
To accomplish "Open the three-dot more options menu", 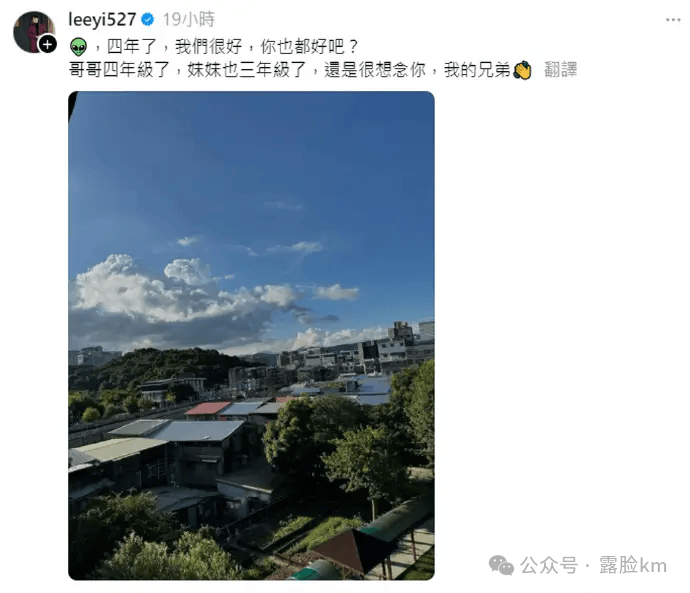I will point(673,20).
